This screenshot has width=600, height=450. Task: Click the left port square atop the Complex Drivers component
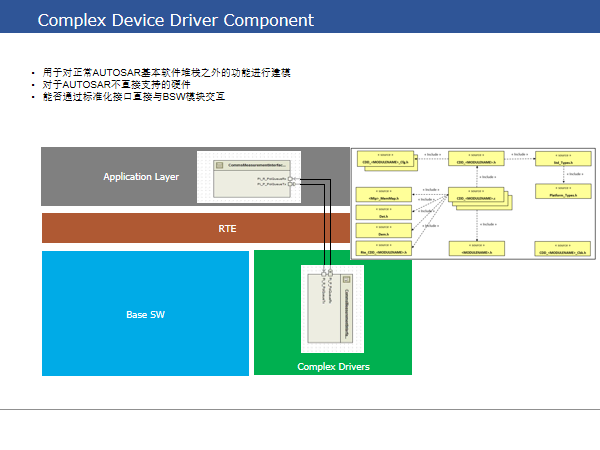pyautogui.click(x=324, y=274)
